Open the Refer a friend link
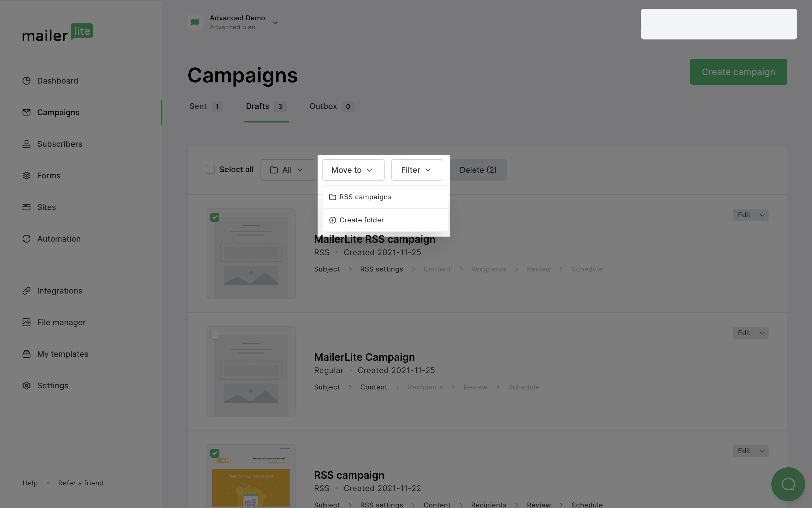Screen dimensions: 812x508 click(x=81, y=483)
